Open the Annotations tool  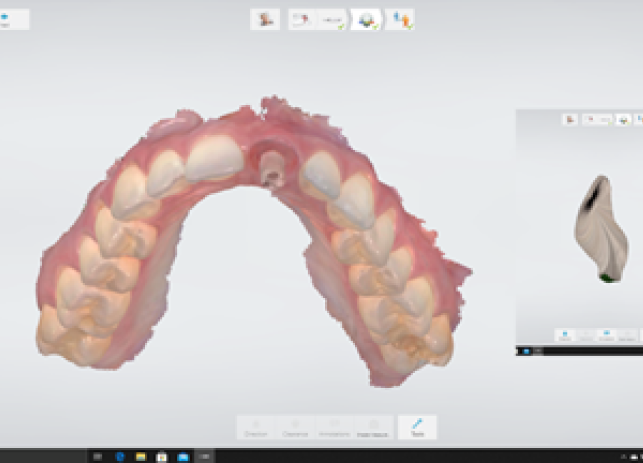[x=334, y=427]
